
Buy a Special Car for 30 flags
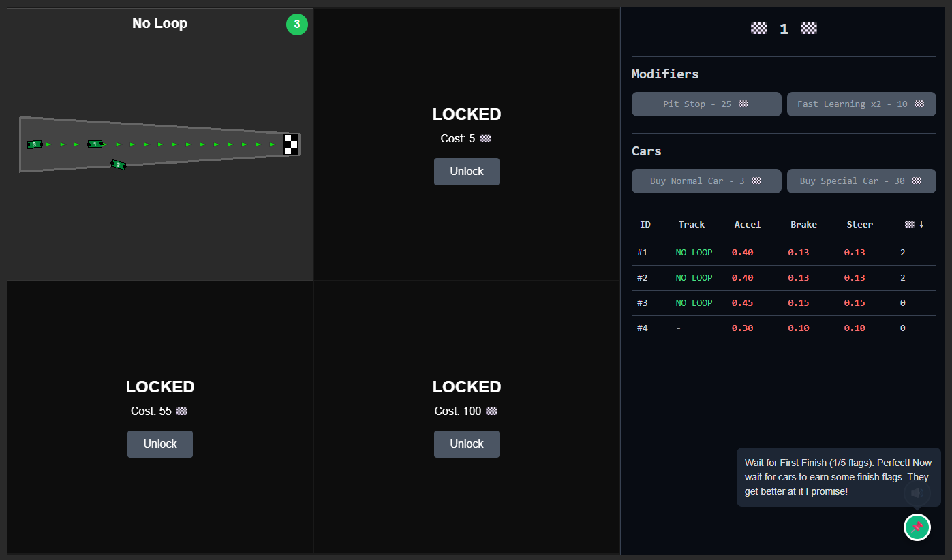pos(861,181)
